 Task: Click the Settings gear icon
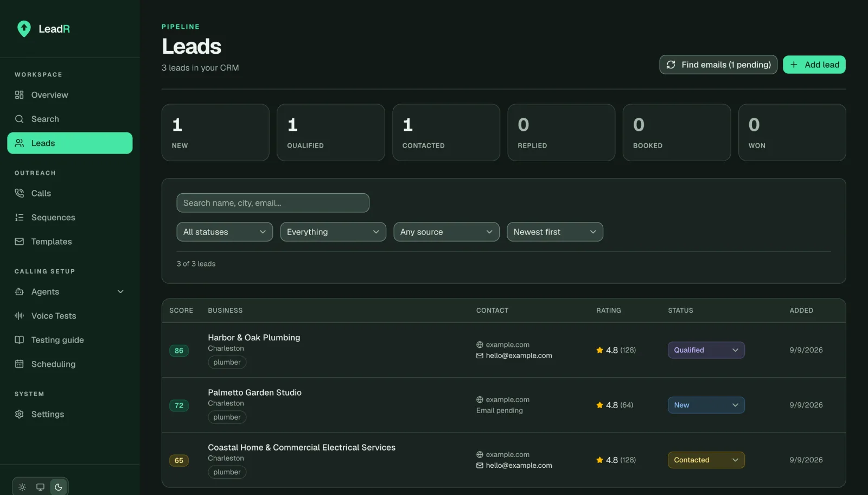coord(20,414)
